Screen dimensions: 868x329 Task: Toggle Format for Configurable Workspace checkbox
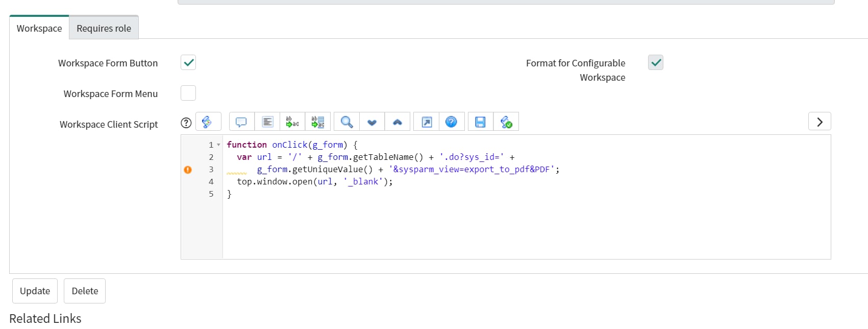[x=656, y=62]
